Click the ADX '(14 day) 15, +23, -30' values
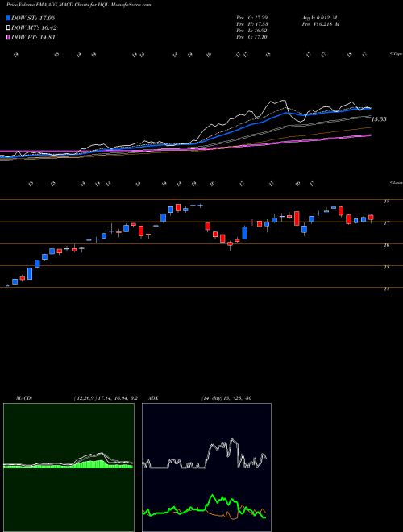The width and height of the screenshot is (403, 532). (x=226, y=398)
